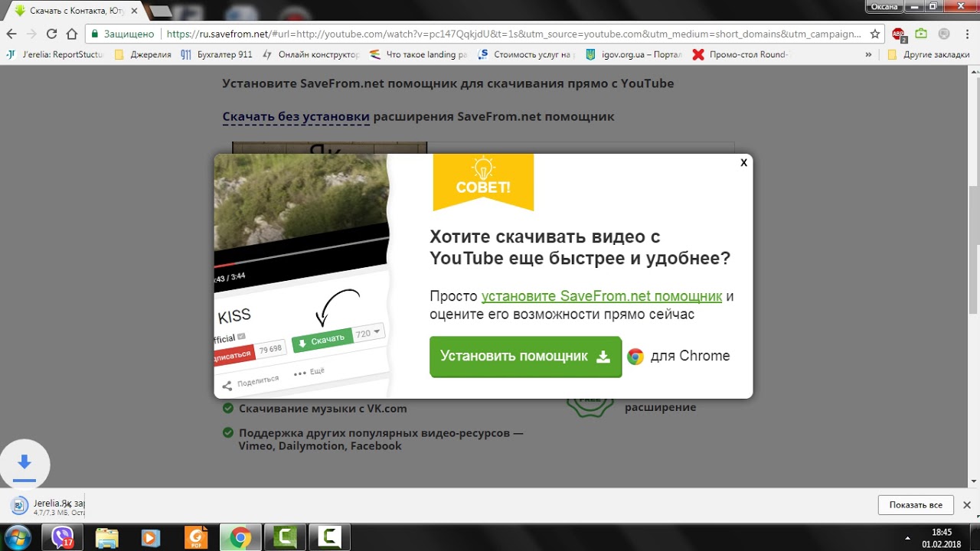
Task: Click the Chrome logo beside для Chrome
Action: pos(635,356)
